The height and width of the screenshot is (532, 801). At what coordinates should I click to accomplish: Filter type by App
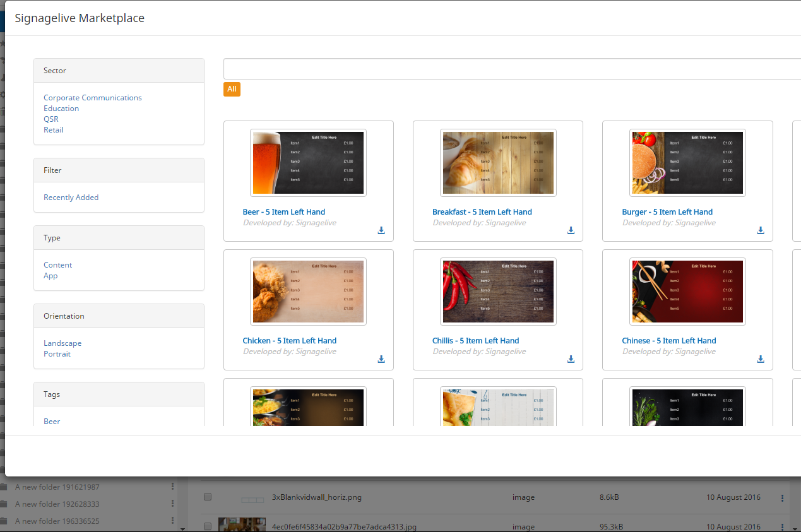[50, 276]
